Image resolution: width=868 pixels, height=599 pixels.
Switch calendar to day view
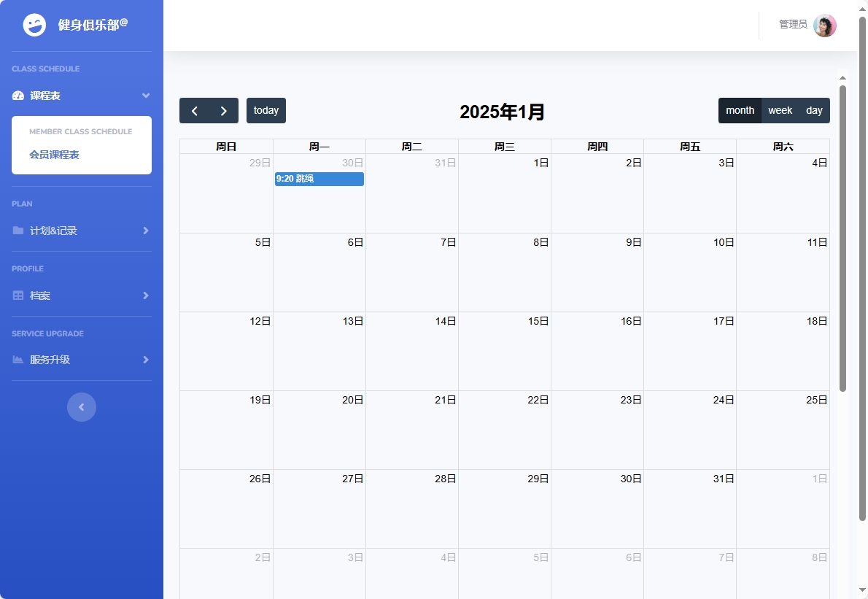(814, 111)
